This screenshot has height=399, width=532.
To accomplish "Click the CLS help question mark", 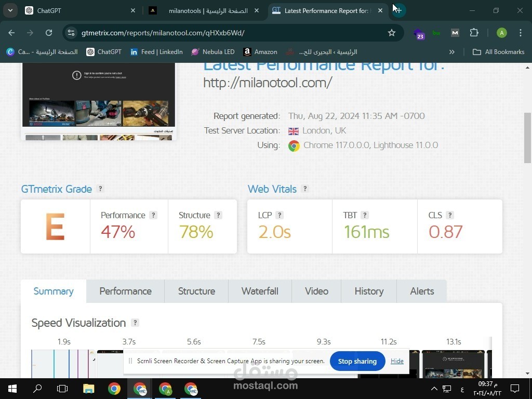I will pyautogui.click(x=450, y=215).
